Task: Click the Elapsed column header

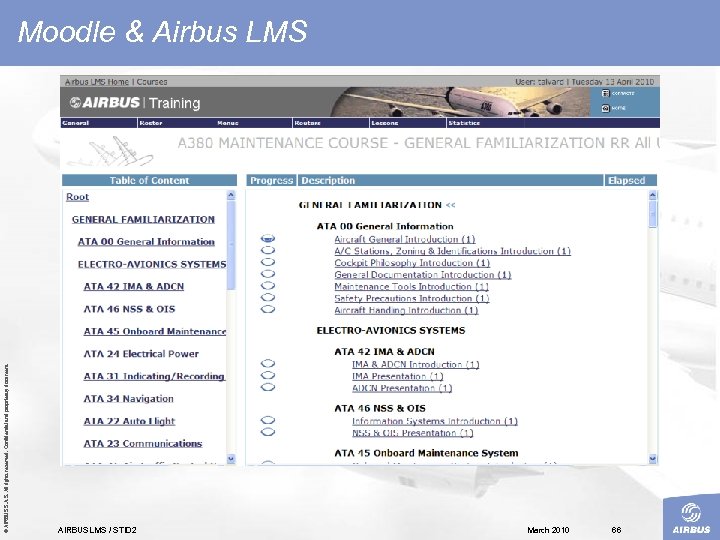Action: (x=630, y=180)
